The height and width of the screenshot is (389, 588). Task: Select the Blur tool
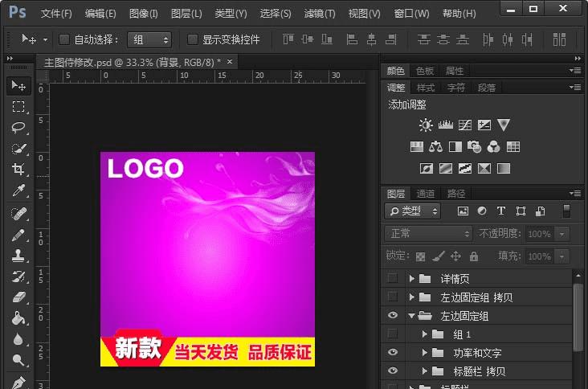[18, 339]
